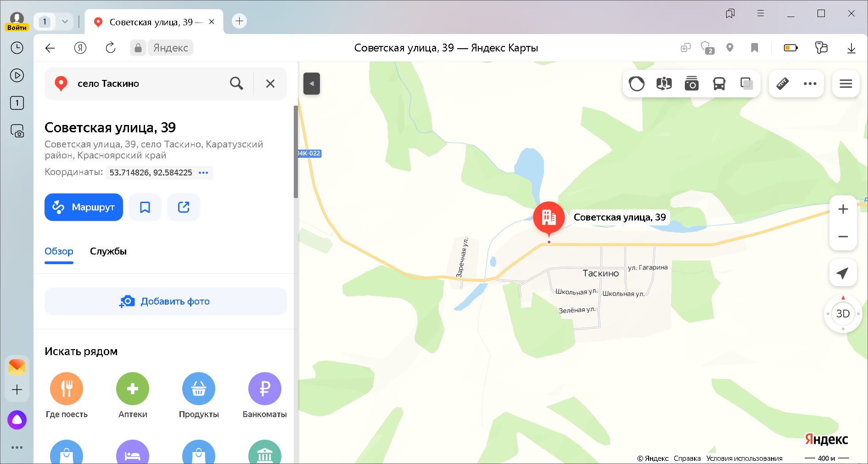This screenshot has width=868, height=464.
Task: Click the red building map marker
Action: (x=549, y=218)
